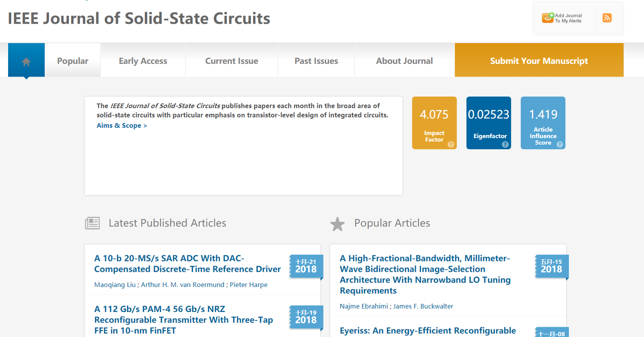Click the 2018 date badge on SAR ADC article
The height and width of the screenshot is (337, 644).
pyautogui.click(x=306, y=266)
